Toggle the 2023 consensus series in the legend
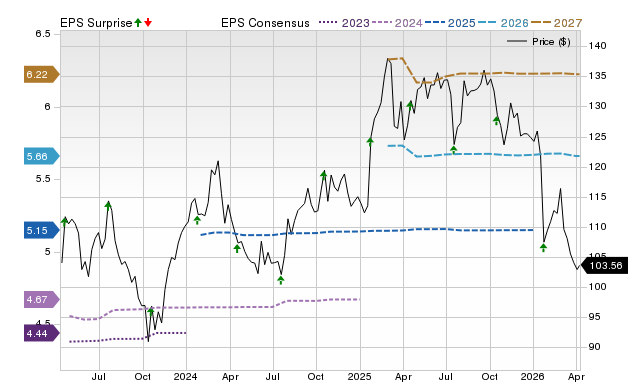 [344, 23]
